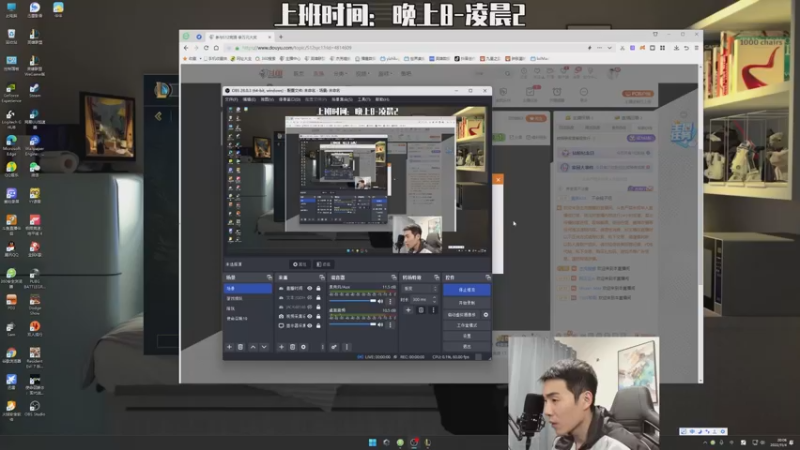Open Steam from the desktop icons
The image size is (800, 450).
click(x=35, y=89)
